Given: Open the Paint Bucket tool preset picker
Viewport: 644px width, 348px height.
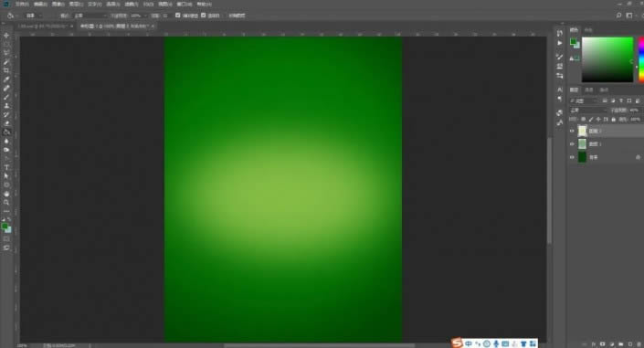Looking at the screenshot, I should [x=12, y=16].
